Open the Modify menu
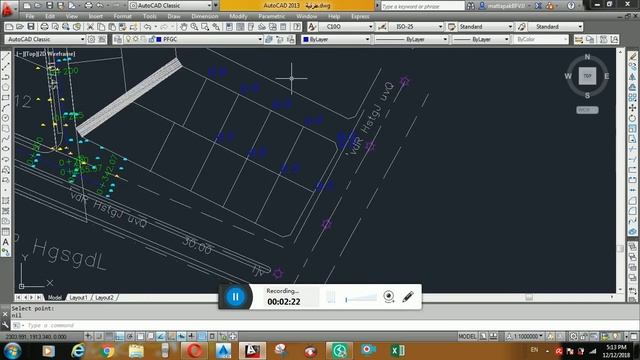This screenshot has height=360, width=640. click(x=238, y=16)
